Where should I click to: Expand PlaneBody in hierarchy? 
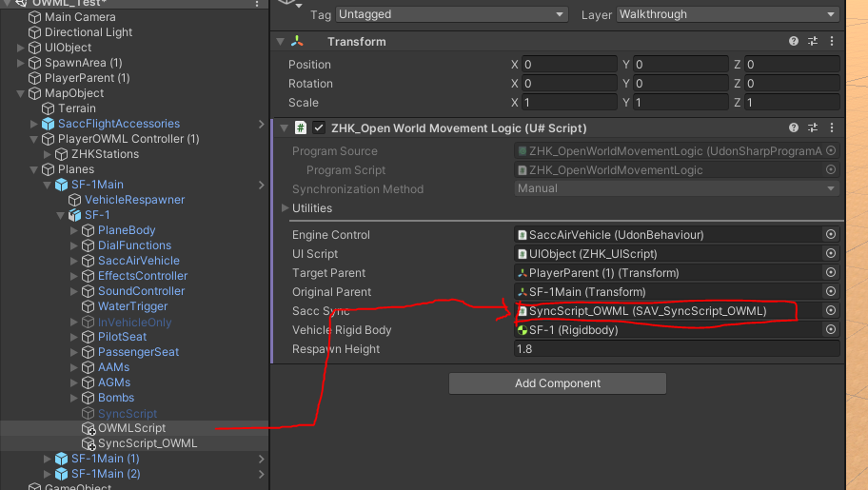pos(73,230)
